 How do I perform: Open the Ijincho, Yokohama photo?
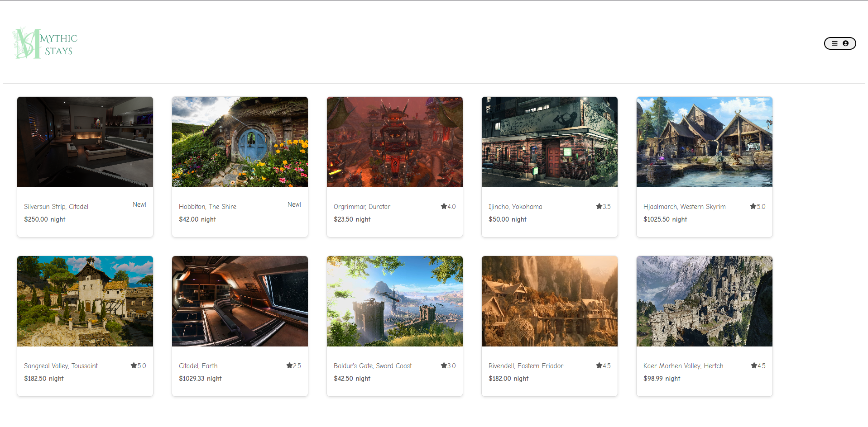pos(550,142)
